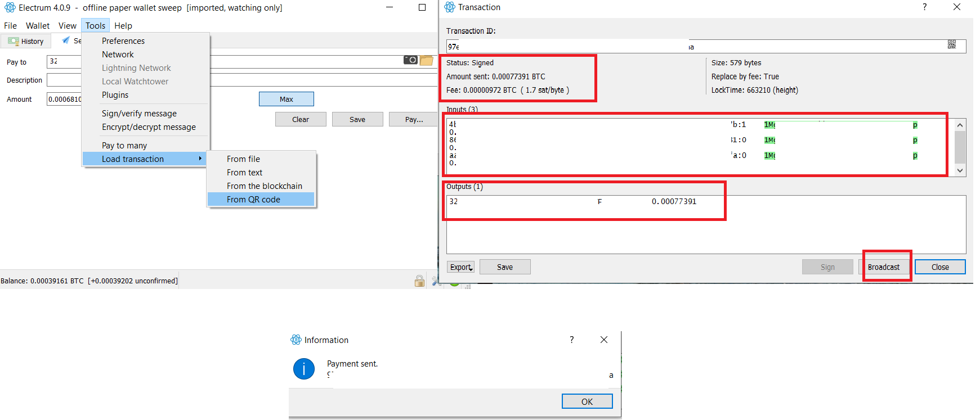
Task: Select From QR code option
Action: pos(261,199)
